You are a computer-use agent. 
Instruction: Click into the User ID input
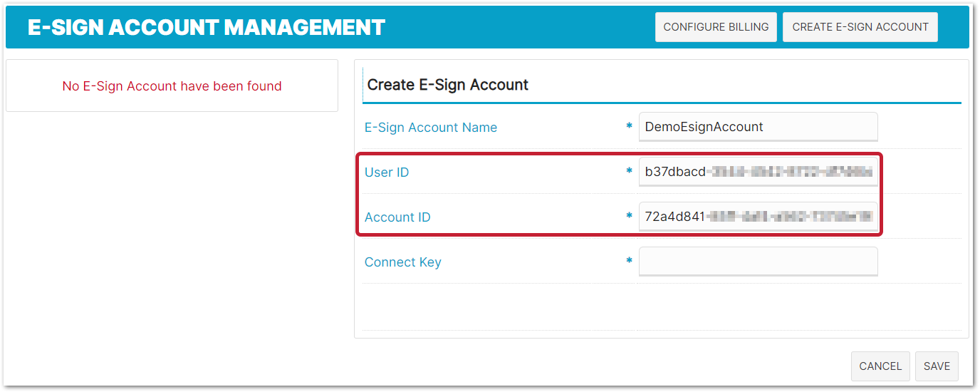coord(759,172)
